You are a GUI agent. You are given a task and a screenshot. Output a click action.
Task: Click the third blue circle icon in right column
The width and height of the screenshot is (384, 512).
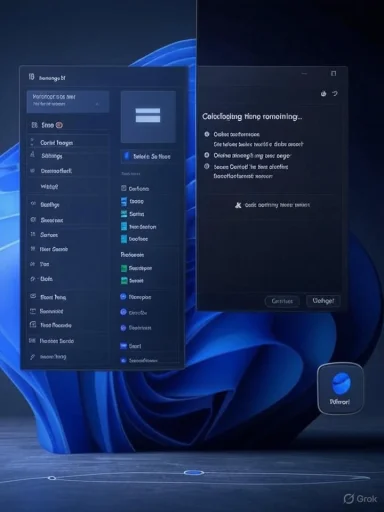pos(123,328)
